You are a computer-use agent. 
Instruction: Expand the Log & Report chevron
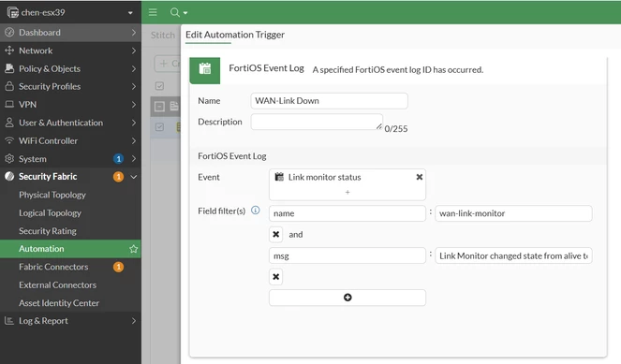click(133, 321)
